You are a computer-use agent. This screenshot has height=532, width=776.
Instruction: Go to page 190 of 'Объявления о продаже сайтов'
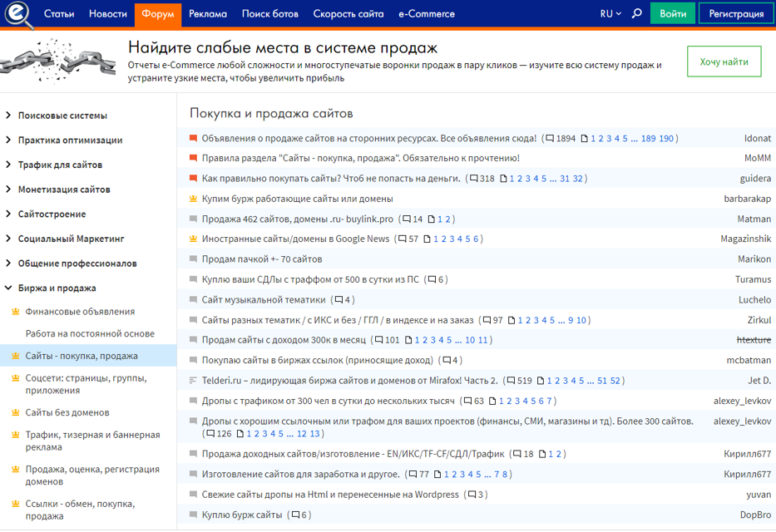click(666, 139)
